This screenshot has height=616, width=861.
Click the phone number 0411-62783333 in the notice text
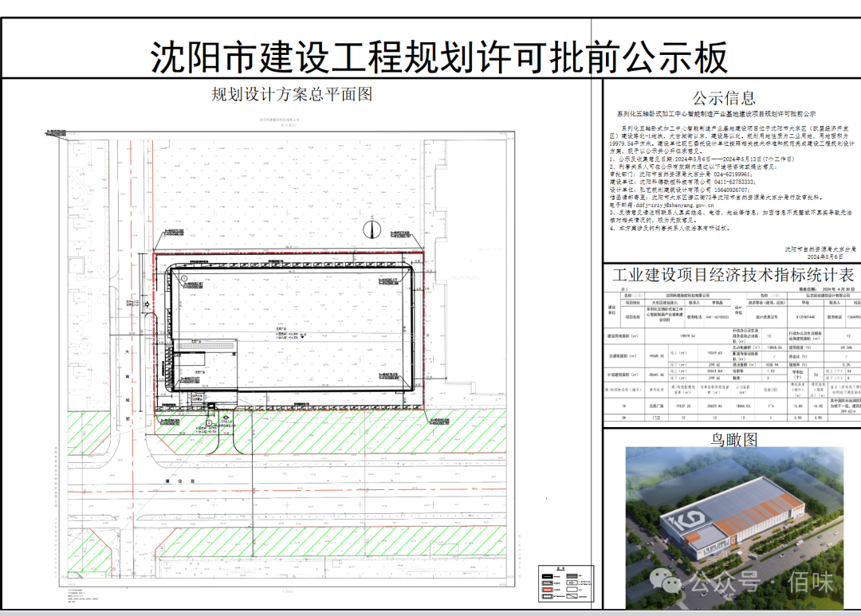pyautogui.click(x=734, y=182)
